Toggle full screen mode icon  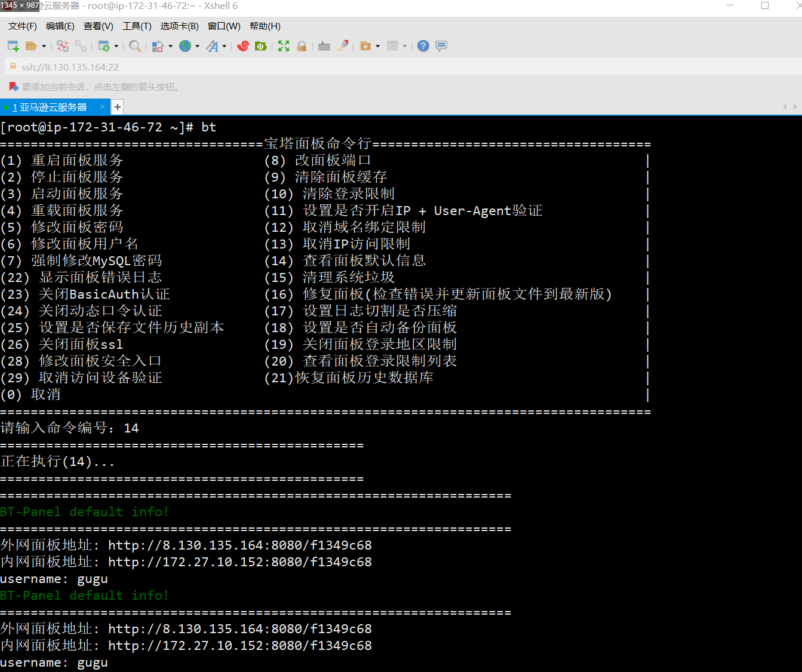pos(284,46)
